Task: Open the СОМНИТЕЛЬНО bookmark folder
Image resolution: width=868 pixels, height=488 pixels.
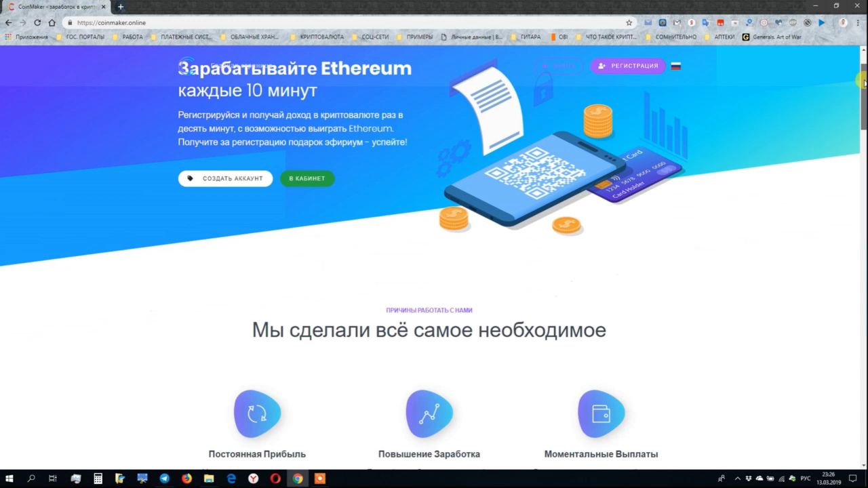Action: (671, 37)
